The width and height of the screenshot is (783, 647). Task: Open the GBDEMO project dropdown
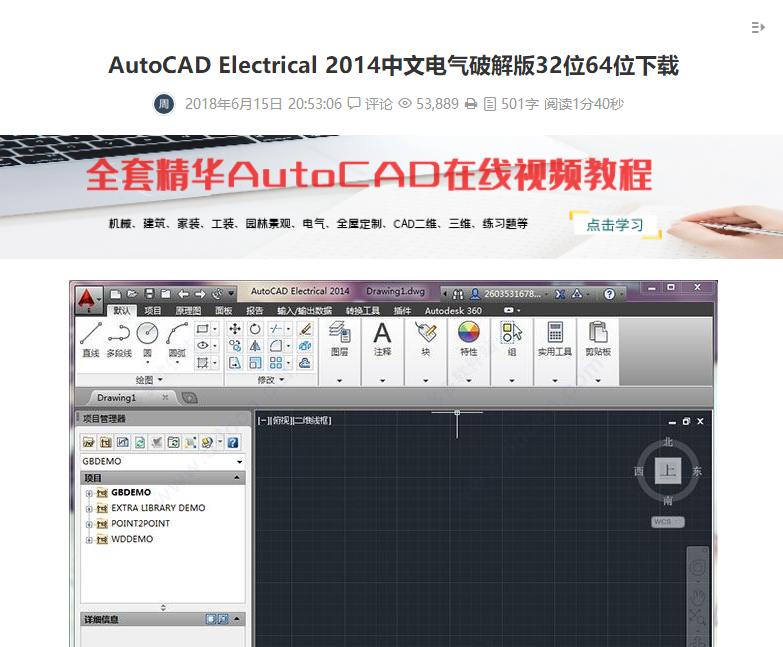[239, 463]
